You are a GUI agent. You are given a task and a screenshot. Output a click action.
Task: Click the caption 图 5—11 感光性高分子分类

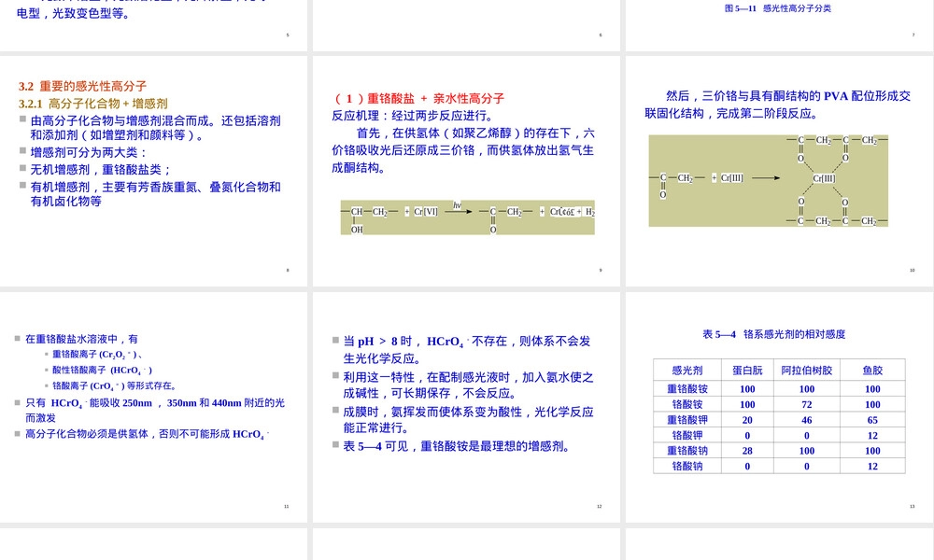pyautogui.click(x=778, y=8)
